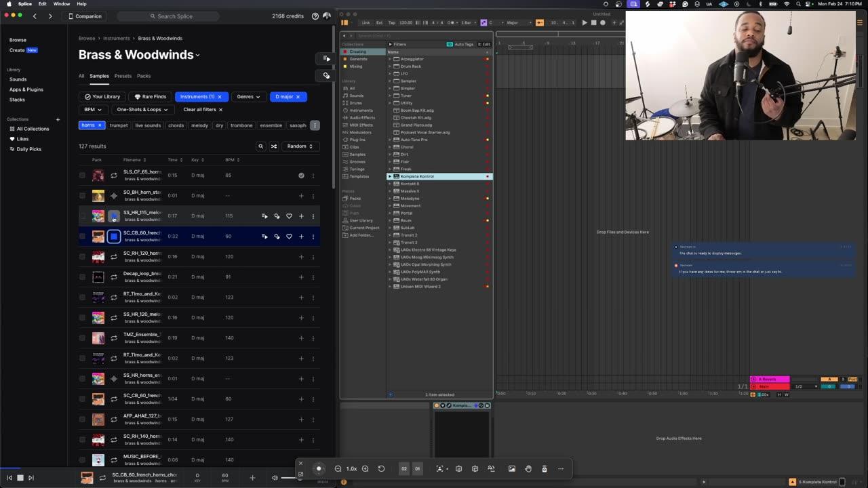Switch to Presets tab

click(x=123, y=76)
